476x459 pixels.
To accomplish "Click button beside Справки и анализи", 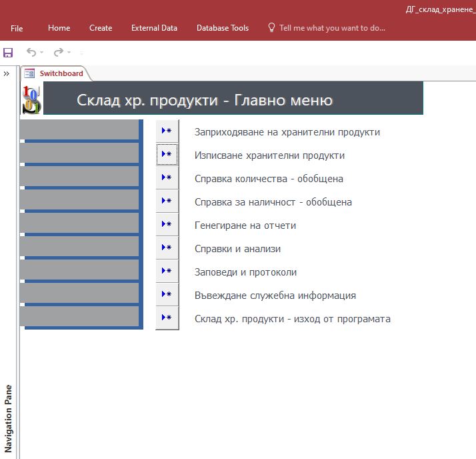I will click(x=167, y=248).
